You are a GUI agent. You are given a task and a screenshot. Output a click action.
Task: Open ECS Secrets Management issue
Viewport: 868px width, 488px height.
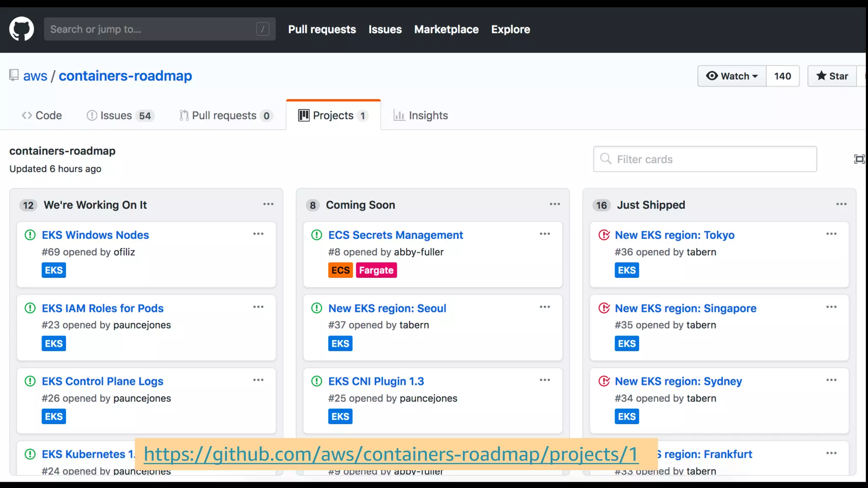pos(395,235)
